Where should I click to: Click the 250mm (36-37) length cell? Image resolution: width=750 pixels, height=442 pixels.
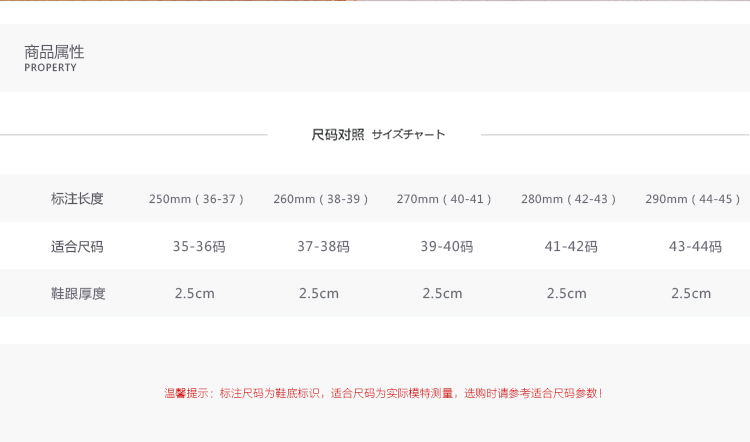coord(196,199)
